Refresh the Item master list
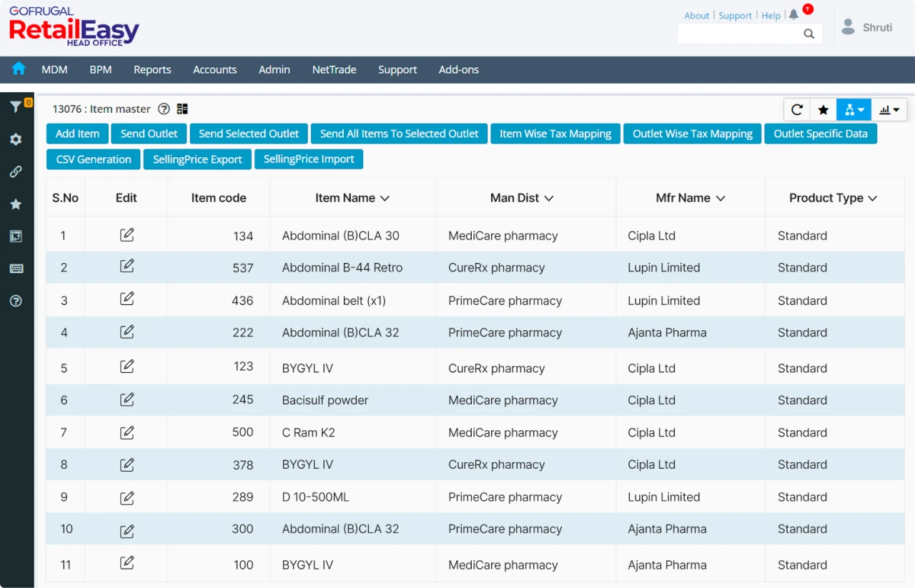 [796, 109]
